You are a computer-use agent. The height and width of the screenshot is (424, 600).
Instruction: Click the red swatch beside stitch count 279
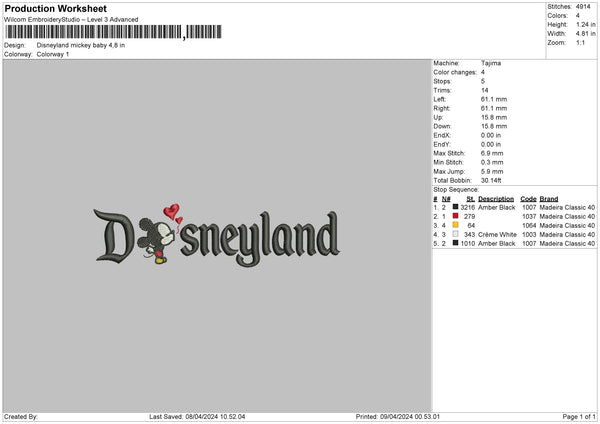[x=455, y=216]
